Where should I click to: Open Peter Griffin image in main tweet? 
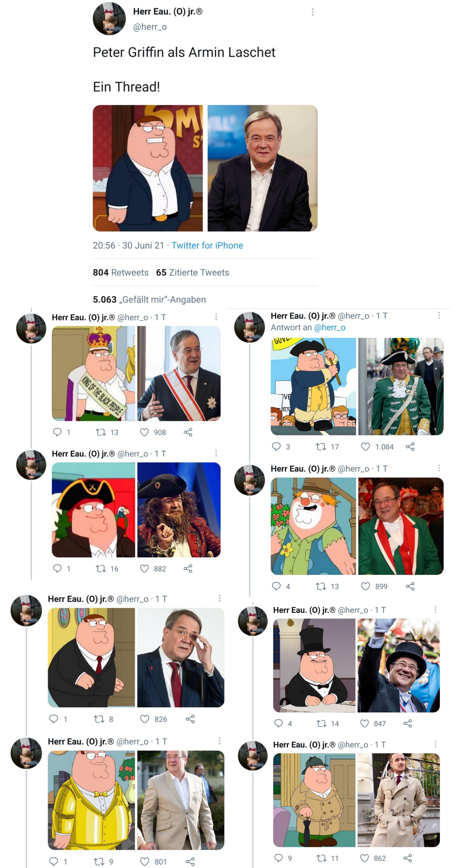[148, 168]
